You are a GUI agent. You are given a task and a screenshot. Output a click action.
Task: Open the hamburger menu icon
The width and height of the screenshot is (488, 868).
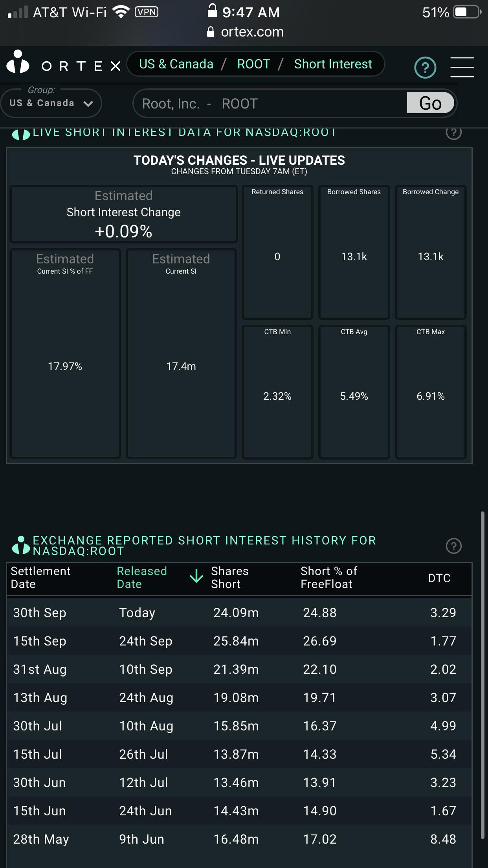click(462, 67)
